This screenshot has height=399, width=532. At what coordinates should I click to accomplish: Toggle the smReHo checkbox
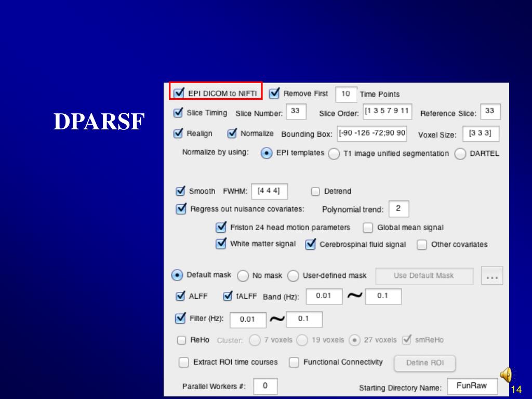click(x=406, y=340)
